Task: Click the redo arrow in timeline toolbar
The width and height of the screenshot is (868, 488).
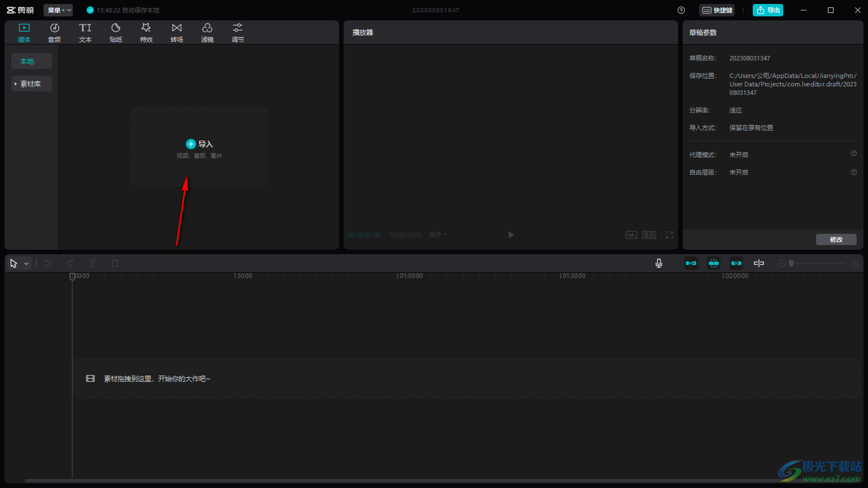Action: [x=70, y=263]
